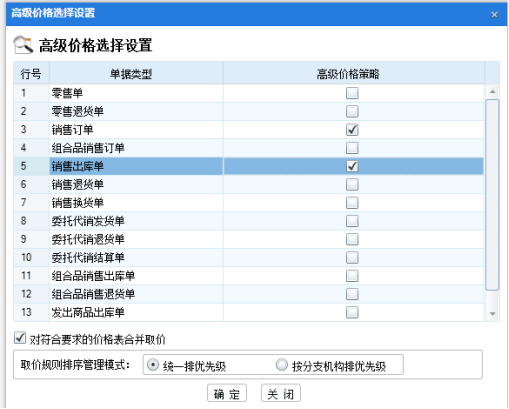Select the 零售退货单 row
The image size is (509, 409).
click(248, 111)
